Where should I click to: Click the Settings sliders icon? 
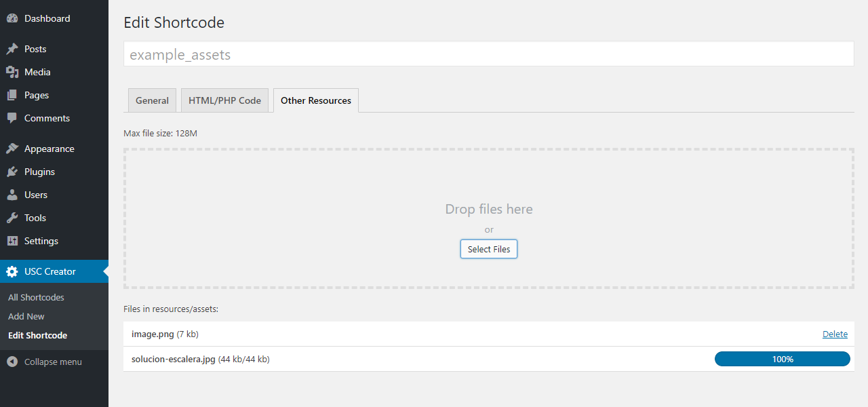click(x=12, y=241)
